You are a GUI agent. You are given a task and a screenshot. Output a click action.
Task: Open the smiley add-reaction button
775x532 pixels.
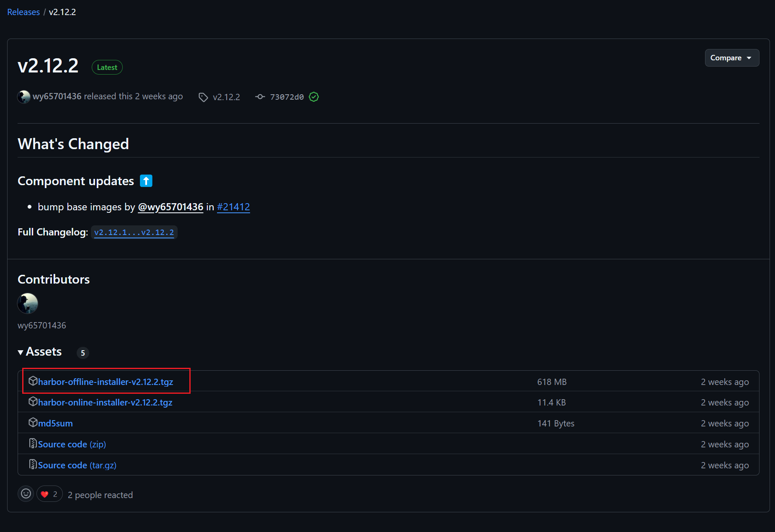click(26, 494)
